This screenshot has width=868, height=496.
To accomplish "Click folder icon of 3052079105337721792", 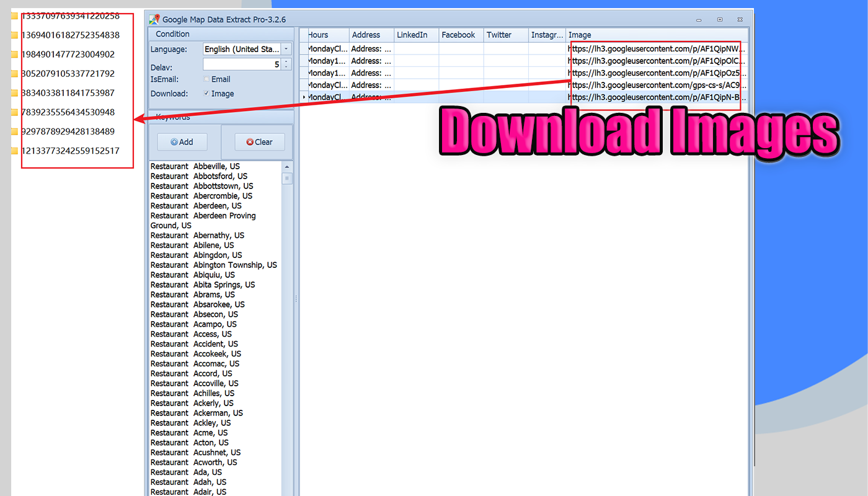I will click(x=15, y=74).
